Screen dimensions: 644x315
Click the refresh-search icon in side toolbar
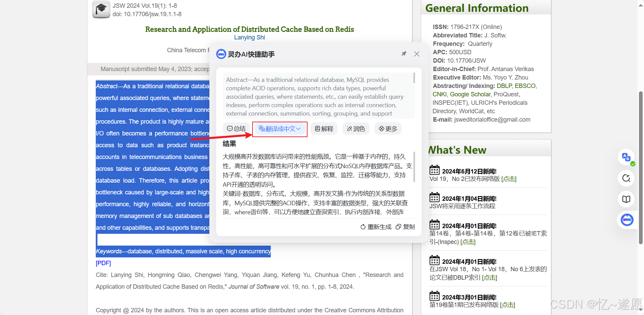tap(626, 178)
